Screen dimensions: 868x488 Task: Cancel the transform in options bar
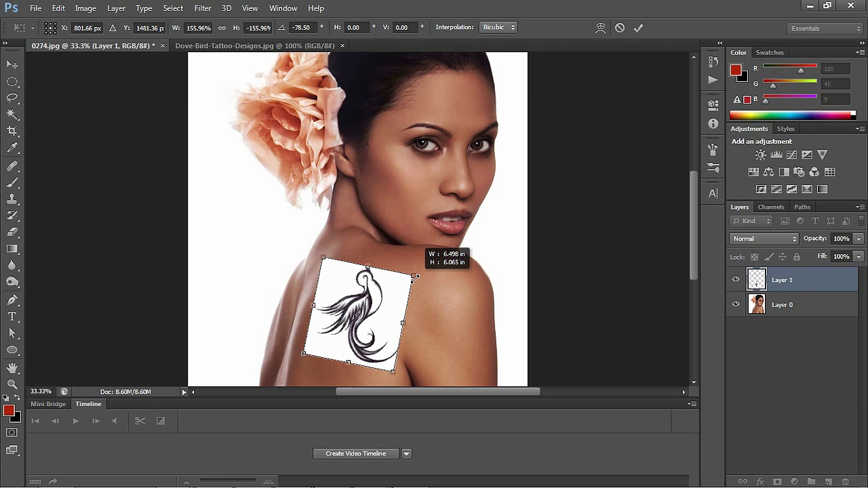coord(620,28)
